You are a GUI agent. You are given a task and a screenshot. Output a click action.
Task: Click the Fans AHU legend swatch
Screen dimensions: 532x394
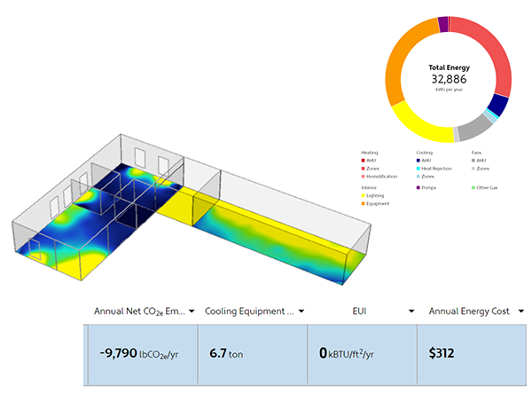point(473,160)
